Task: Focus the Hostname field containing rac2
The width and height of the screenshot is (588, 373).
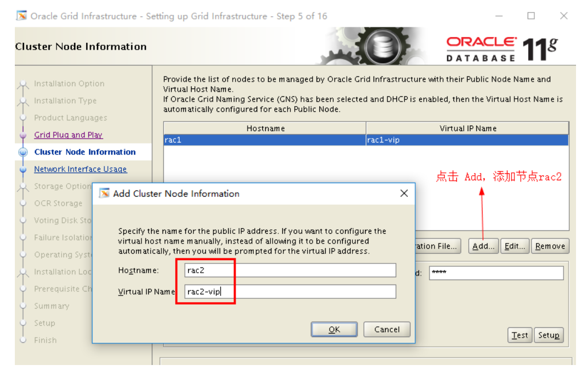Action: (290, 270)
